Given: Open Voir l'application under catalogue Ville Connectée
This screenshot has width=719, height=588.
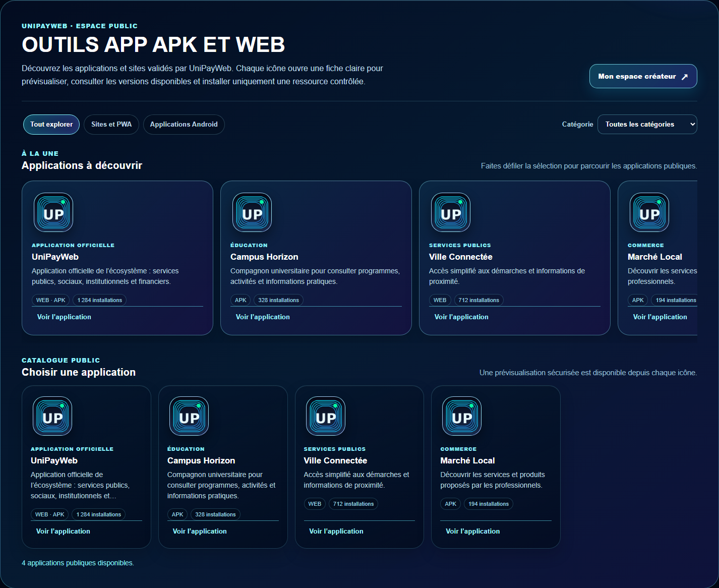Looking at the screenshot, I should click(x=336, y=532).
